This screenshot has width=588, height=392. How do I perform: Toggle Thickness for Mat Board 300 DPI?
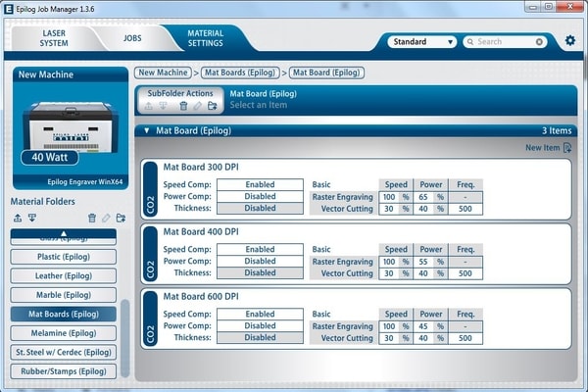260,208
